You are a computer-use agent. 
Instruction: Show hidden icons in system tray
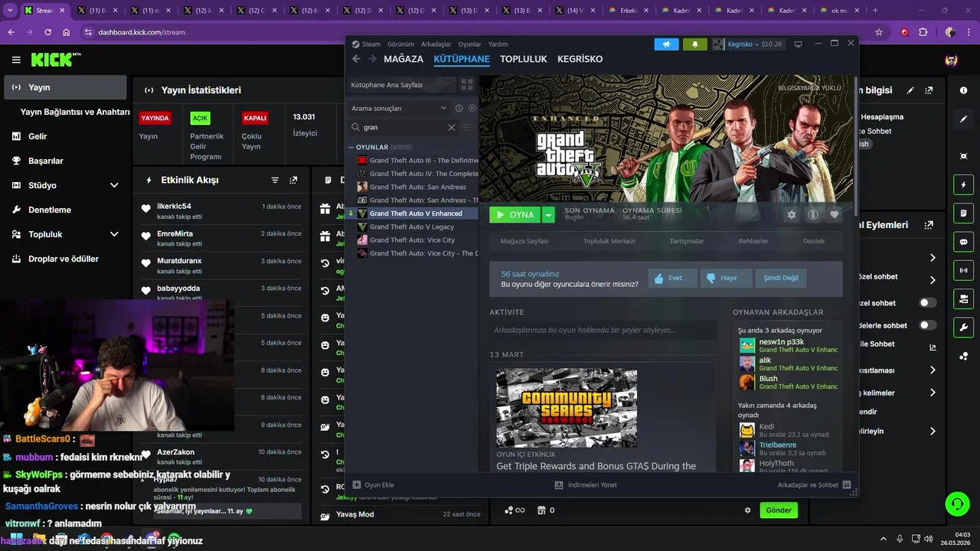click(x=883, y=539)
